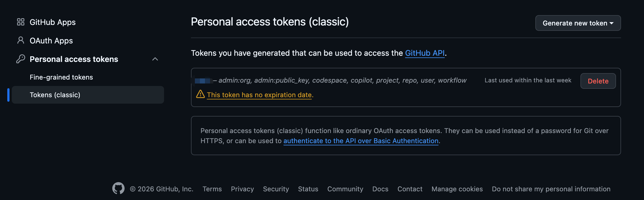Open the Basic Authentication documentation link
644x200 pixels.
click(x=361, y=141)
